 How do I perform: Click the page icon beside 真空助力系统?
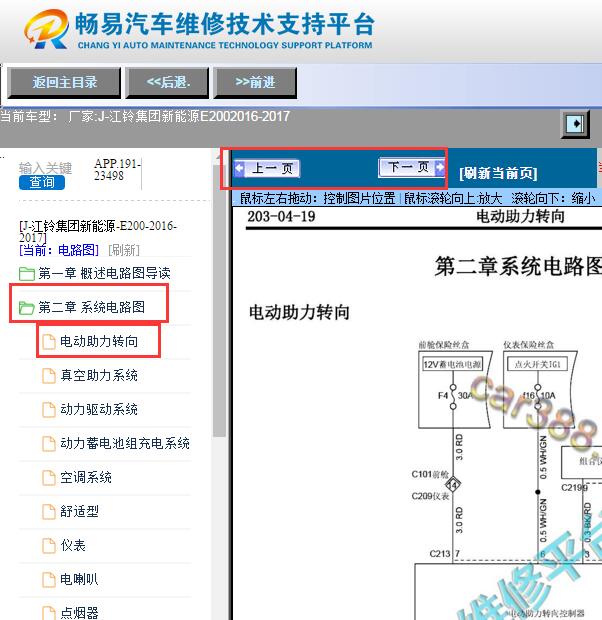pyautogui.click(x=49, y=376)
